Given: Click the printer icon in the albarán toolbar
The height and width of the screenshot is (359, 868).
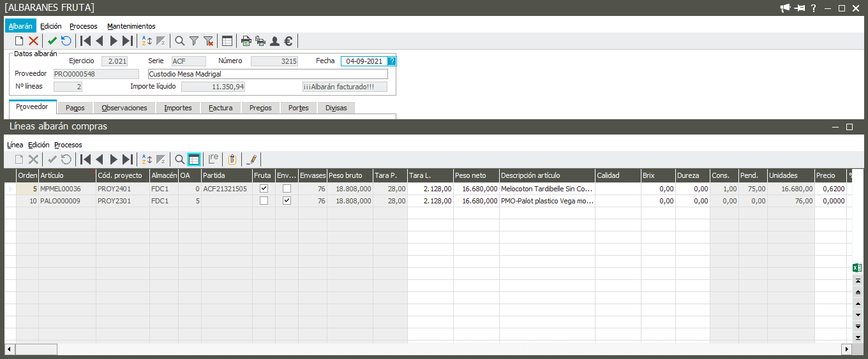Looking at the screenshot, I should click(x=246, y=41).
